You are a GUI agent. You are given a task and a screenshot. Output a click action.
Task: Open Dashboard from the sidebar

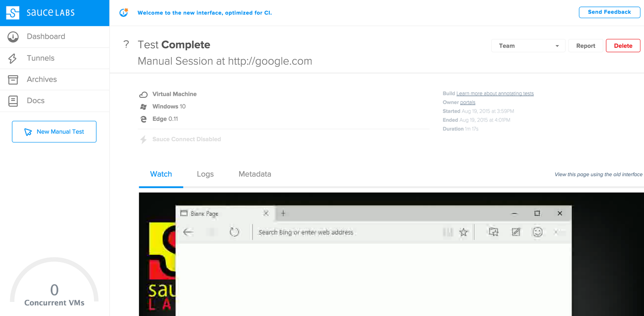coord(54,37)
